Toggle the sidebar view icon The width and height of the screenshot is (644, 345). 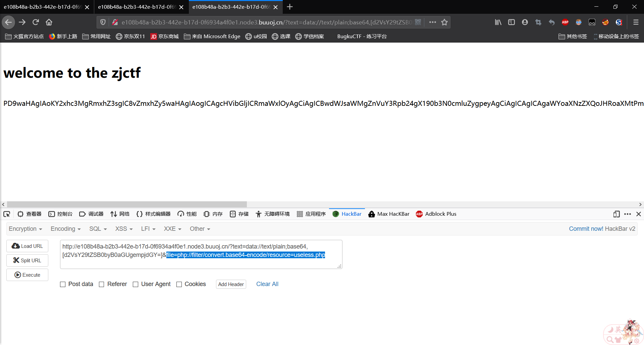coord(512,22)
